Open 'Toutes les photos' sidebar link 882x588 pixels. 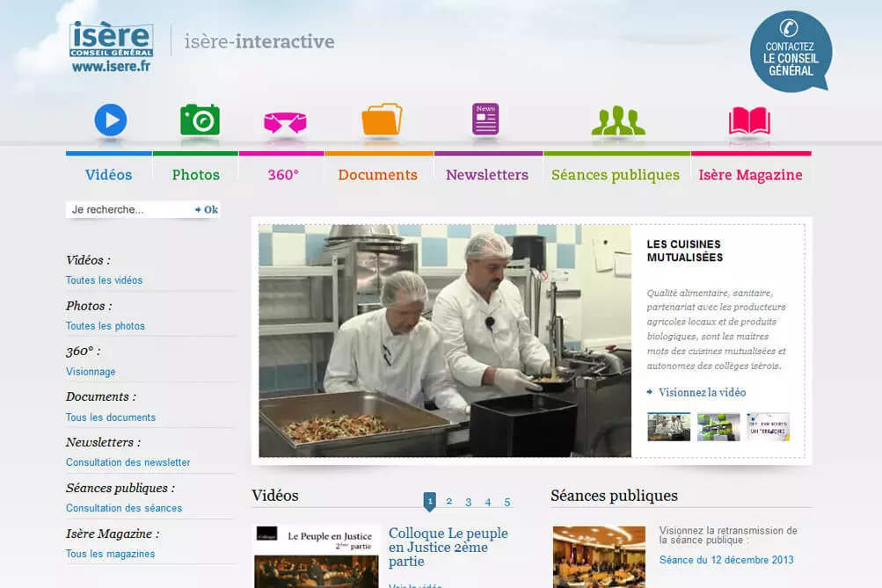(106, 326)
